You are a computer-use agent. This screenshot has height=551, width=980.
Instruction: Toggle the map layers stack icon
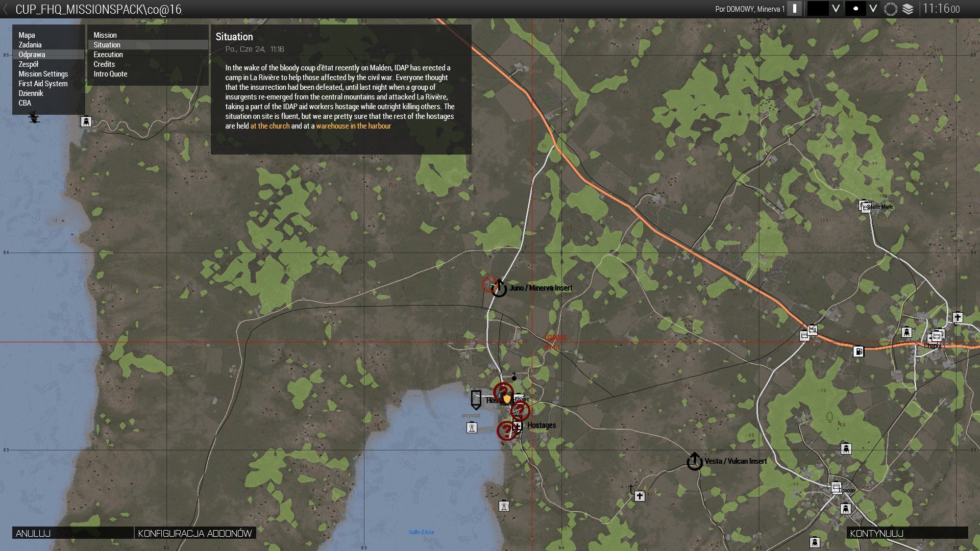pyautogui.click(x=908, y=9)
